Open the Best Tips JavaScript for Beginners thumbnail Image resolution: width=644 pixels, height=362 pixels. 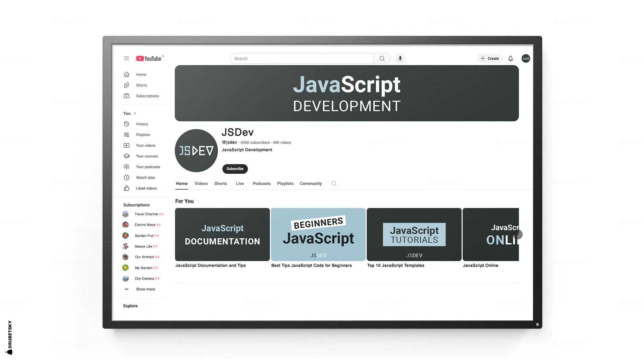[x=318, y=234]
